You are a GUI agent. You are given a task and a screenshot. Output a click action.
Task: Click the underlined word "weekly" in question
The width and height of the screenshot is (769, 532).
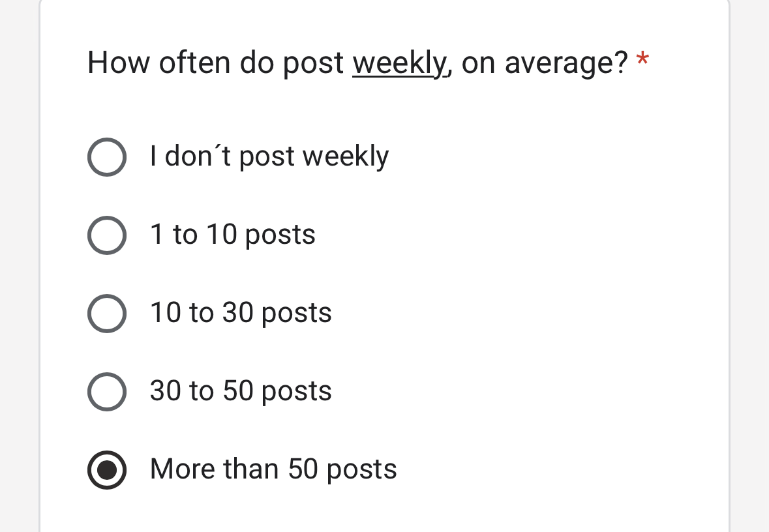(x=399, y=63)
